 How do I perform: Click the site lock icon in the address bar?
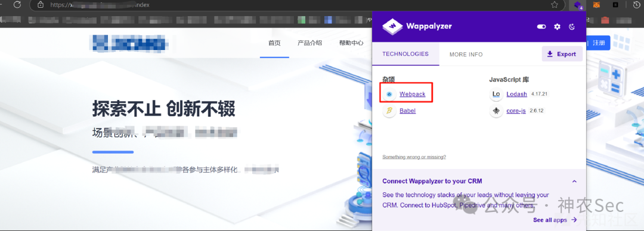pos(41,5)
